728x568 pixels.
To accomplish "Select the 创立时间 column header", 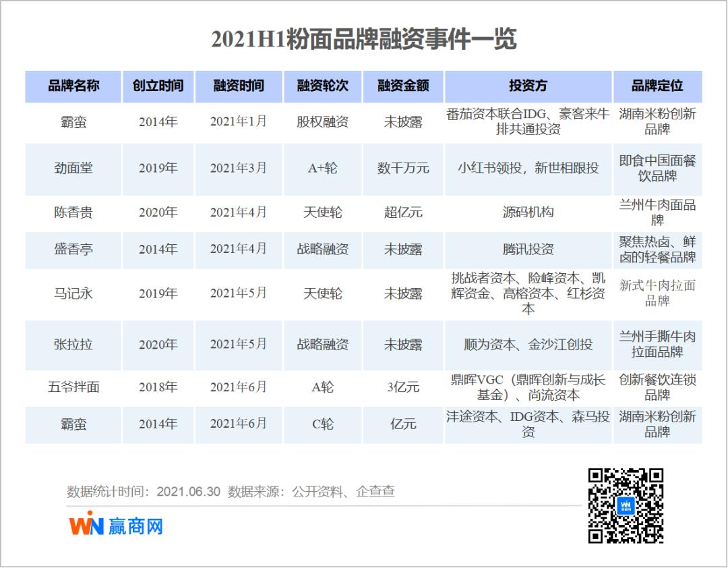I will (x=159, y=86).
